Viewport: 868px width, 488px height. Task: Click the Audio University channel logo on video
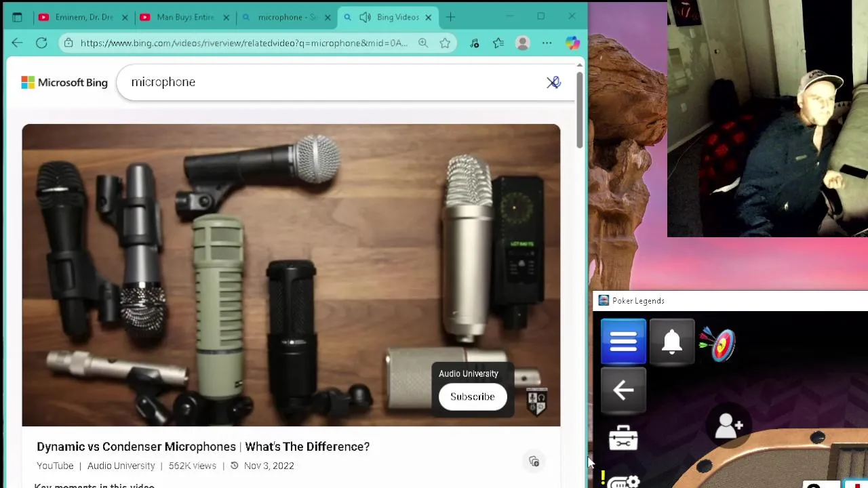(536, 401)
